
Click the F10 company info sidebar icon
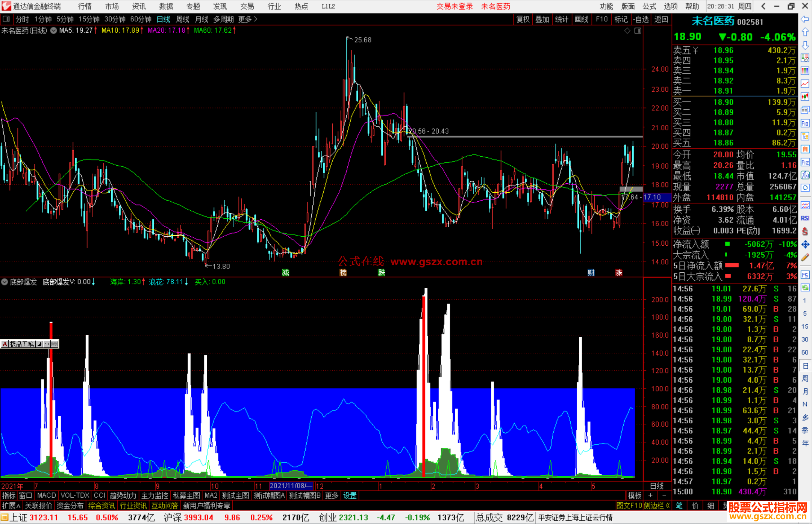805,123
